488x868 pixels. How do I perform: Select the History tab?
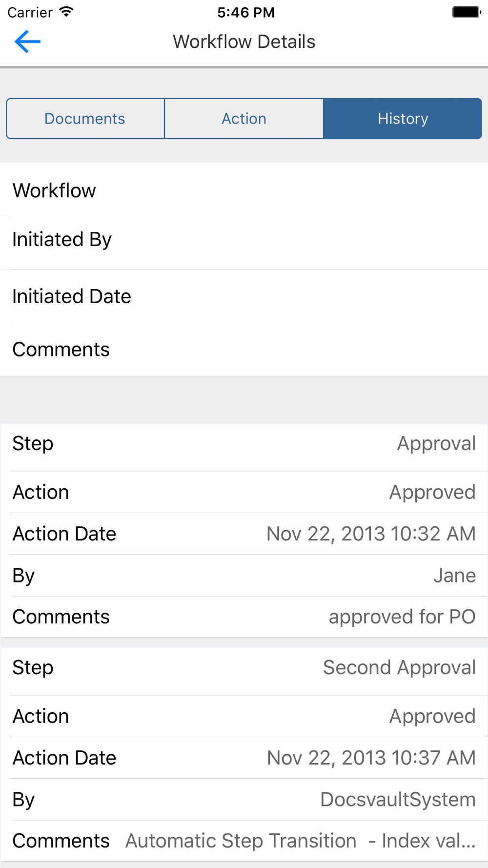click(403, 119)
